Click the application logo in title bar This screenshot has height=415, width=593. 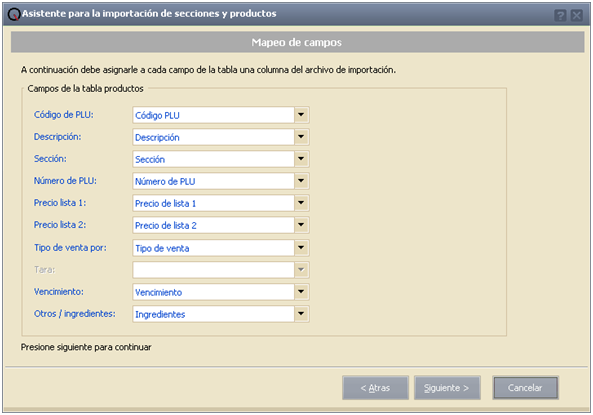coord(14,14)
